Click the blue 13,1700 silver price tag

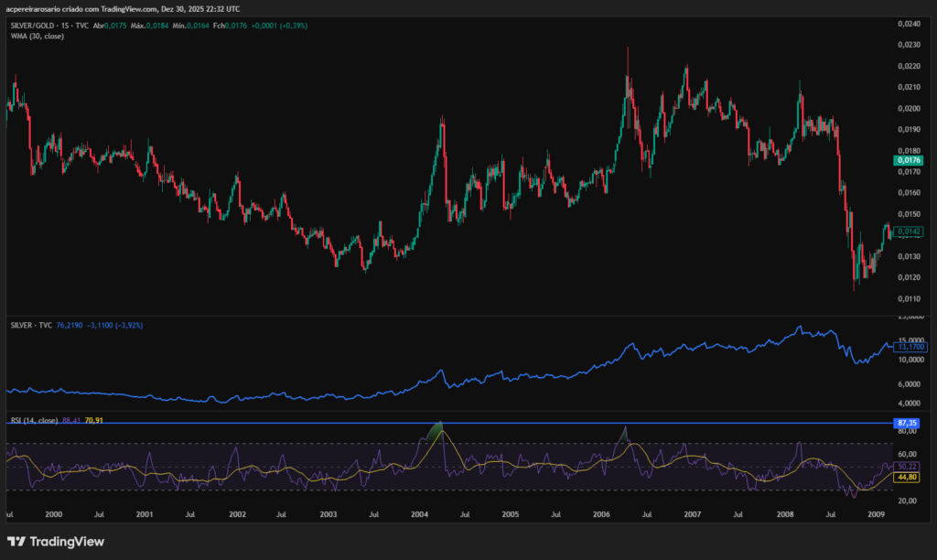pos(910,347)
